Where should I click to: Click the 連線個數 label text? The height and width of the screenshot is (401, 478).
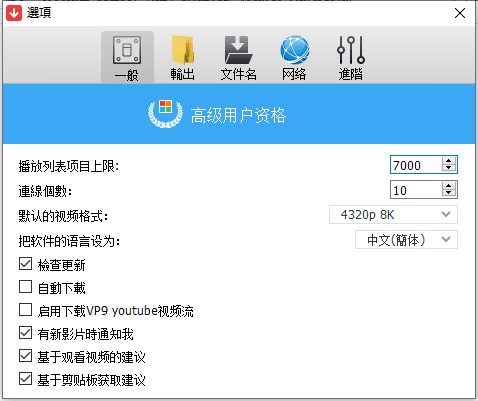[45, 191]
